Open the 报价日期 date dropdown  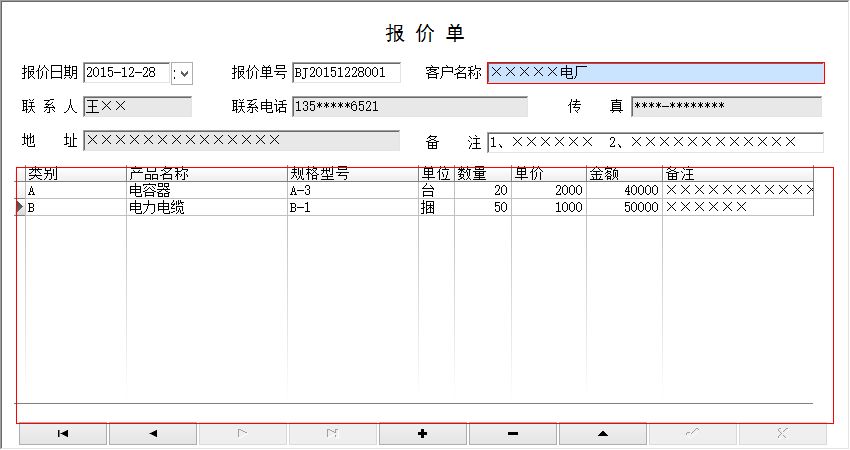point(182,73)
